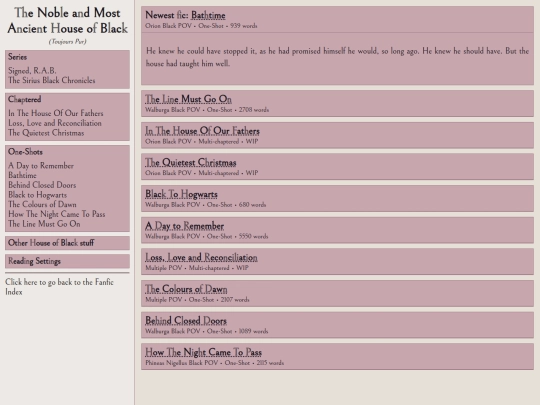
Task: Open How The Night Came To Pass main card title
Action: [203, 352]
